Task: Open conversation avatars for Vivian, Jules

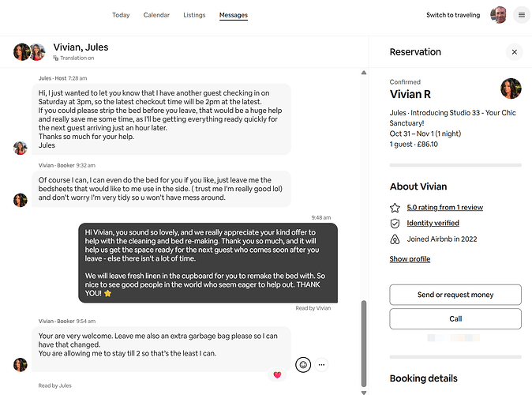Action: (x=28, y=52)
